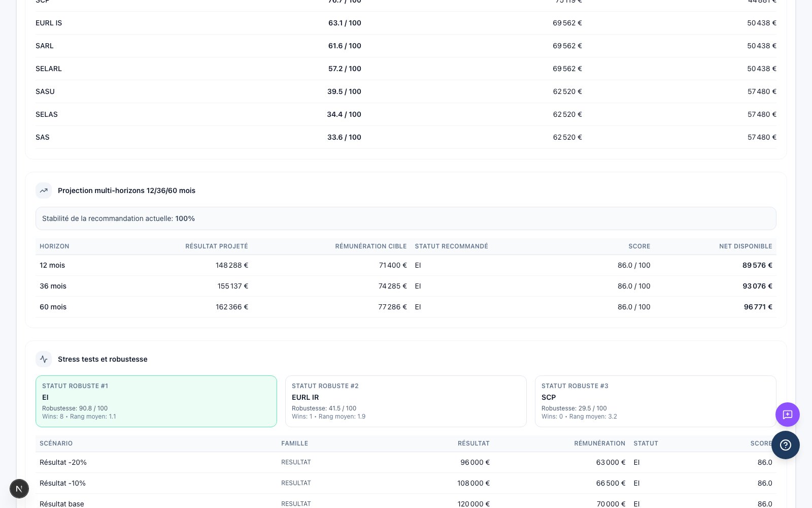
Task: Click the 108 000 € résultat value
Action: pyautogui.click(x=473, y=483)
